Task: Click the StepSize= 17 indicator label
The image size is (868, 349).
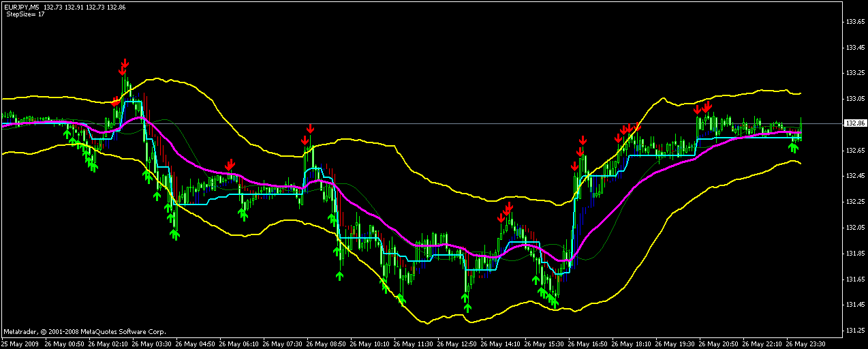Action: click(26, 14)
